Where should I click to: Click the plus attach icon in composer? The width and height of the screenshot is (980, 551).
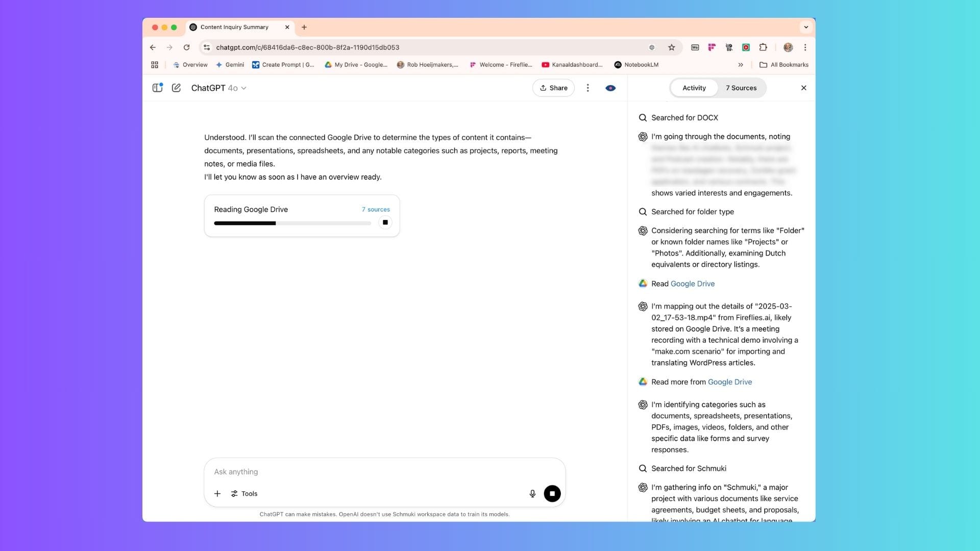217,493
